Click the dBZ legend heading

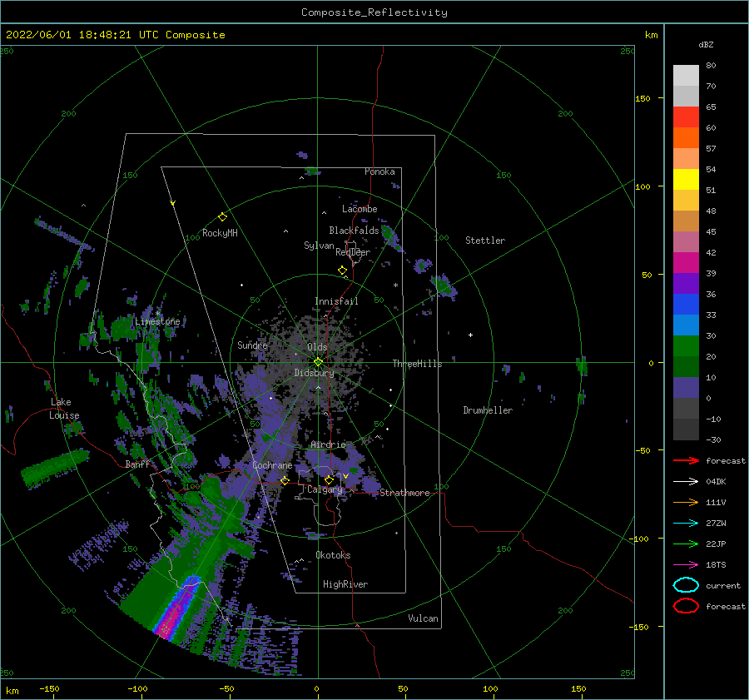pos(706,45)
